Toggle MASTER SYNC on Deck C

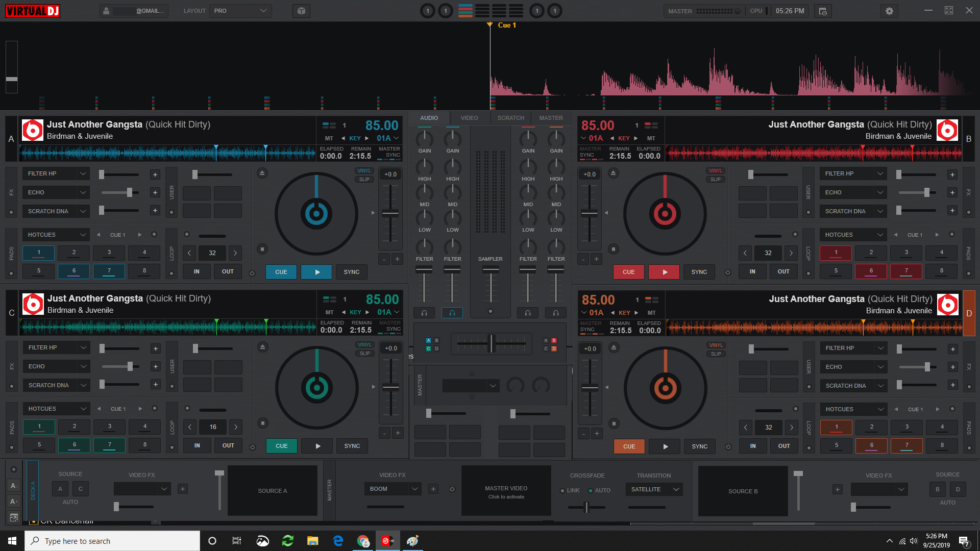390,325
